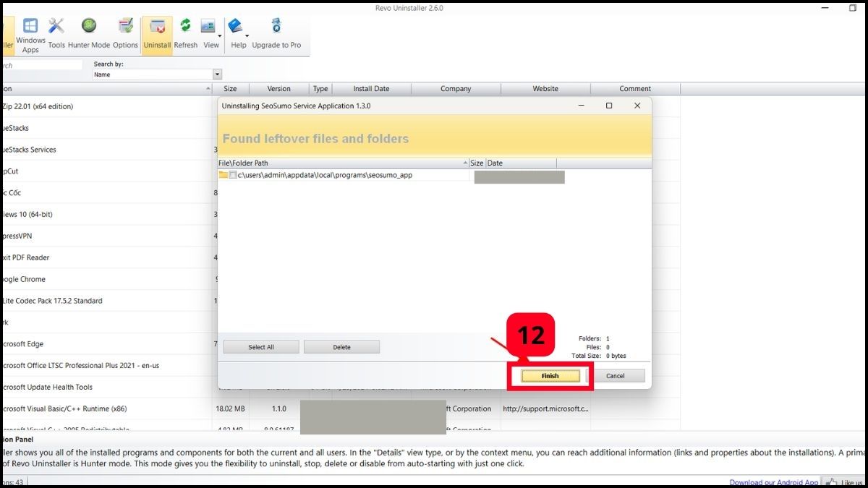Close the Uninstalling SeoSumo dialog
The height and width of the screenshot is (488, 868).
coord(637,106)
